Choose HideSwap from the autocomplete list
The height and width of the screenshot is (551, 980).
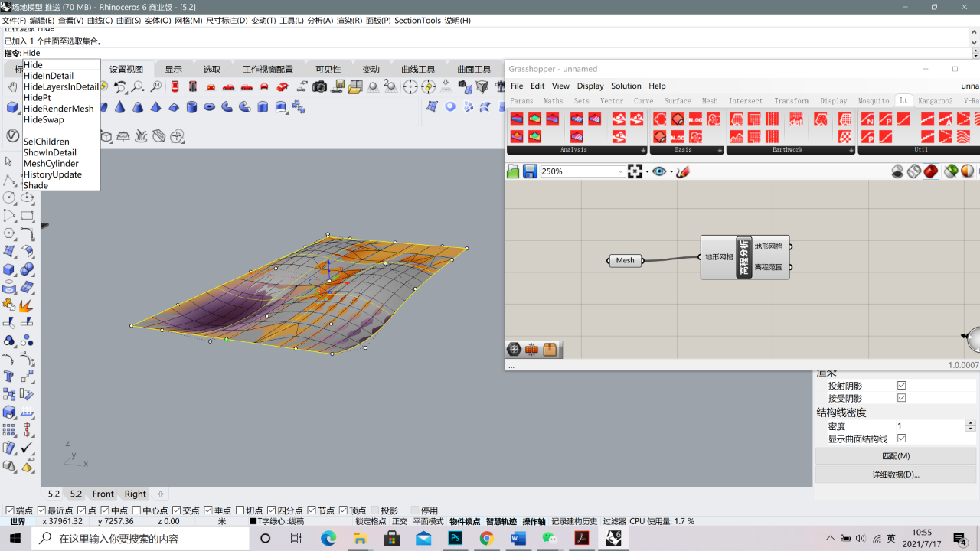tap(44, 119)
